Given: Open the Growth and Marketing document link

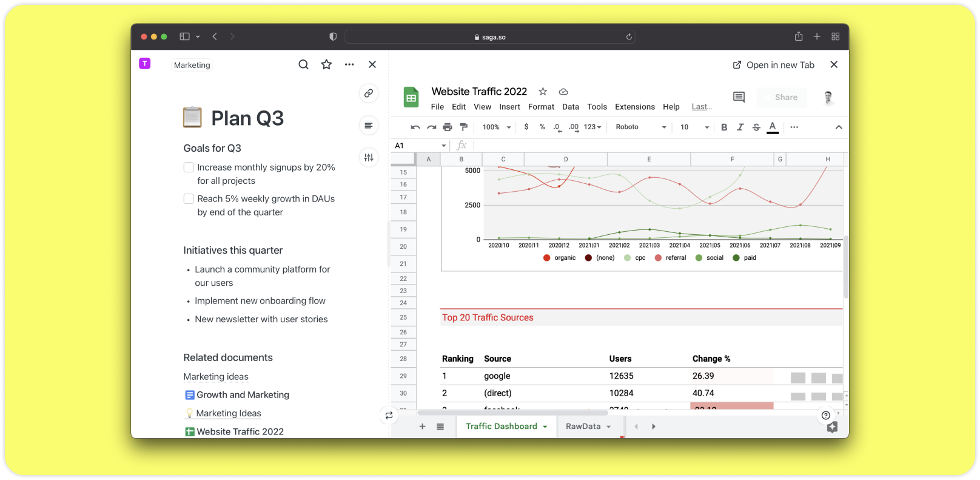Looking at the screenshot, I should (x=243, y=395).
